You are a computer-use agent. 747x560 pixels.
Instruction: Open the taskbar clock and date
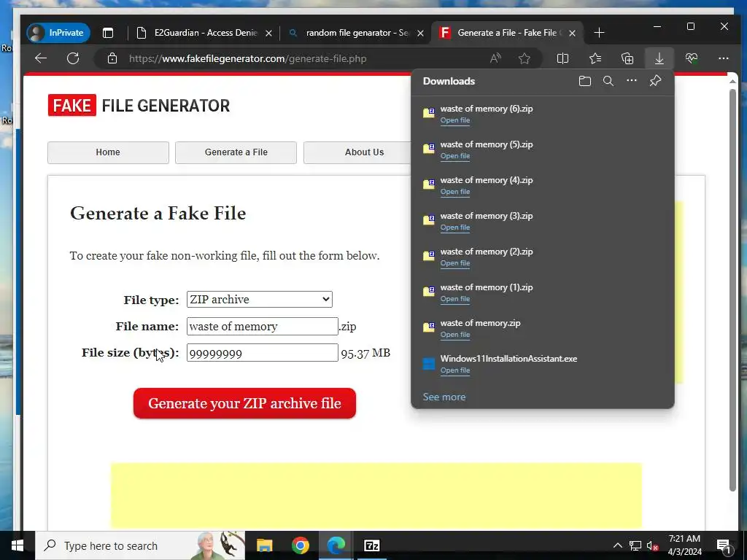click(684, 545)
